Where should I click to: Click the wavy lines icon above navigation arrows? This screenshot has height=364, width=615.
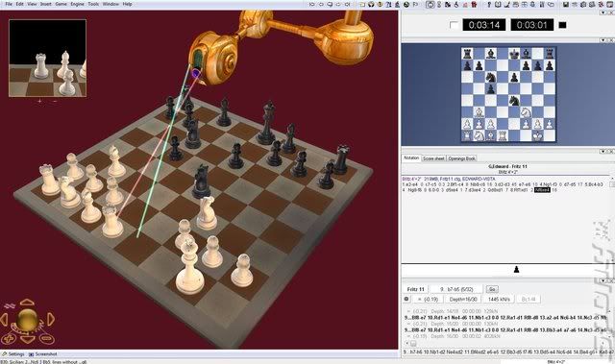point(11,305)
